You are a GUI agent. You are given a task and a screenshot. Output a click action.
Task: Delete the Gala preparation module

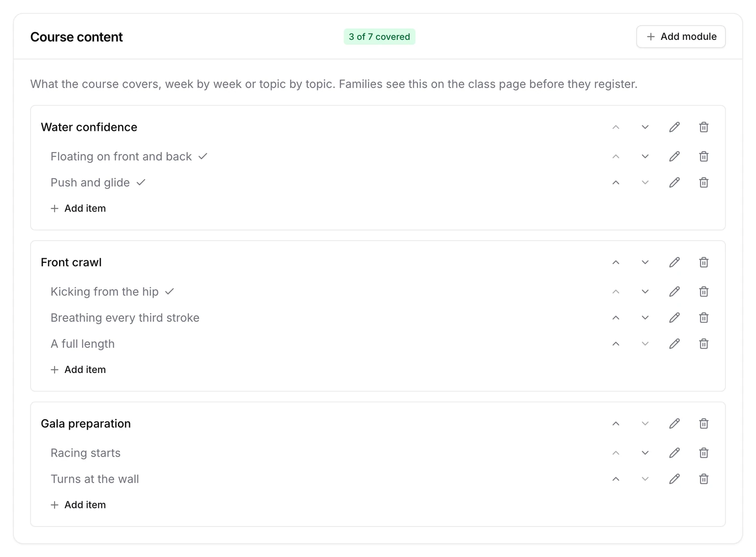pyautogui.click(x=704, y=424)
